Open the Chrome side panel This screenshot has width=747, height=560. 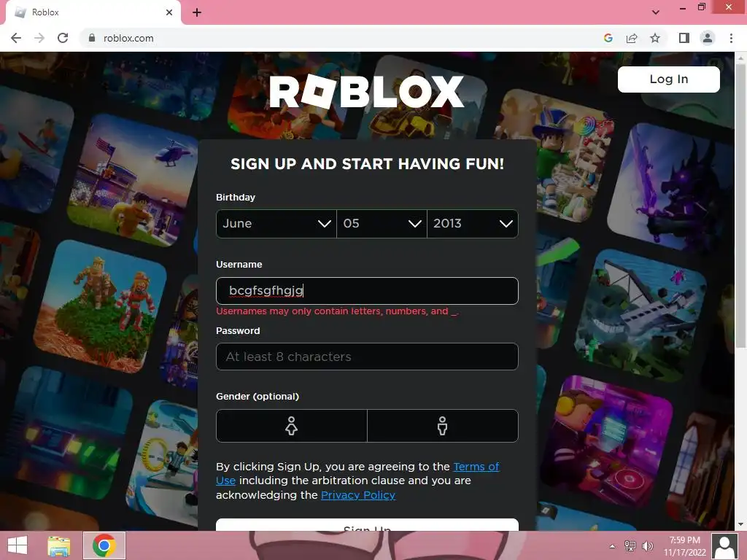tap(684, 38)
